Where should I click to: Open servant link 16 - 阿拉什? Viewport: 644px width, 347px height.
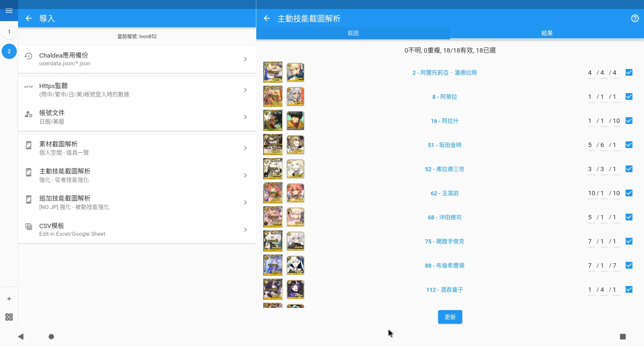[445, 121]
